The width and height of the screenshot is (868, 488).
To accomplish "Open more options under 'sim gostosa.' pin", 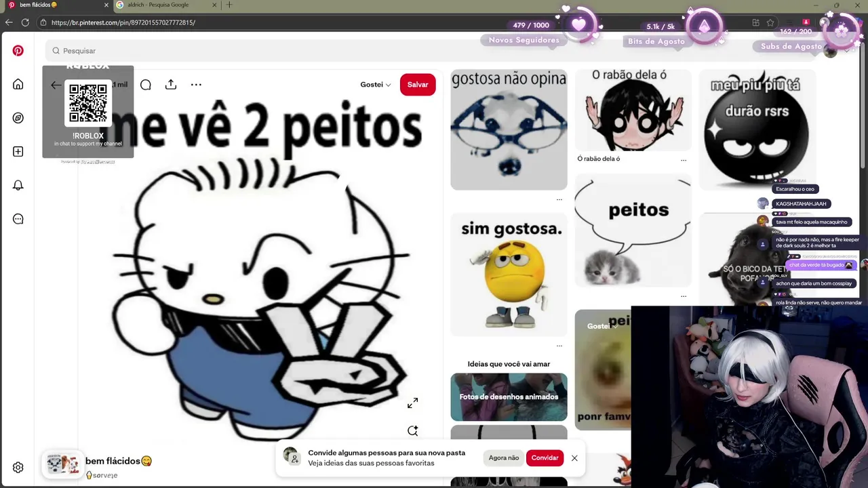I will 559,346.
